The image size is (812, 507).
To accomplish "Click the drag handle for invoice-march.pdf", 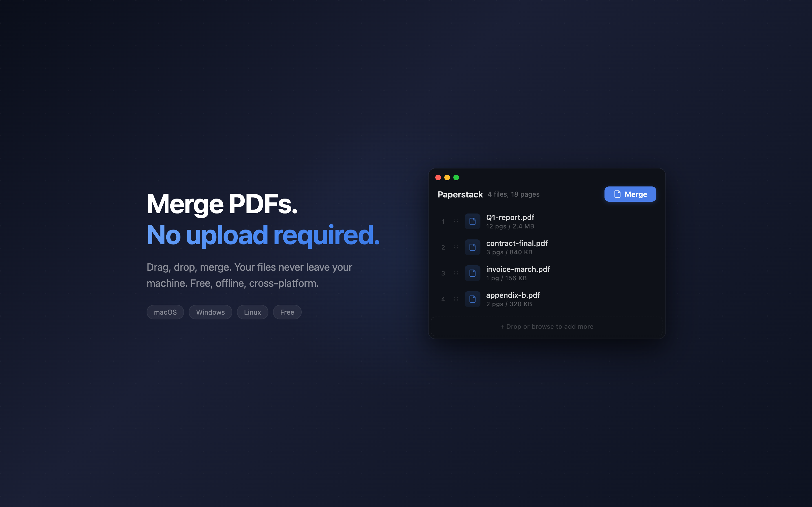I will tap(456, 273).
